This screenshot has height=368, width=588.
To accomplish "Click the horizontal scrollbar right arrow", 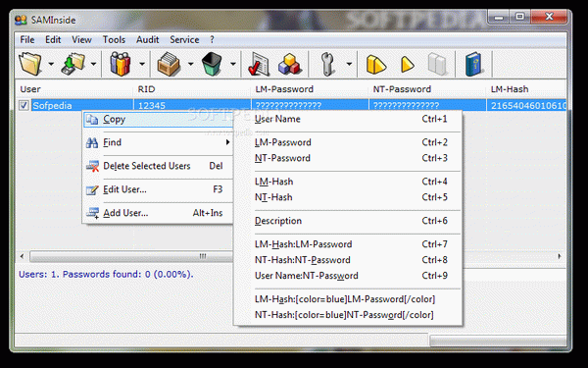I will coord(560,256).
